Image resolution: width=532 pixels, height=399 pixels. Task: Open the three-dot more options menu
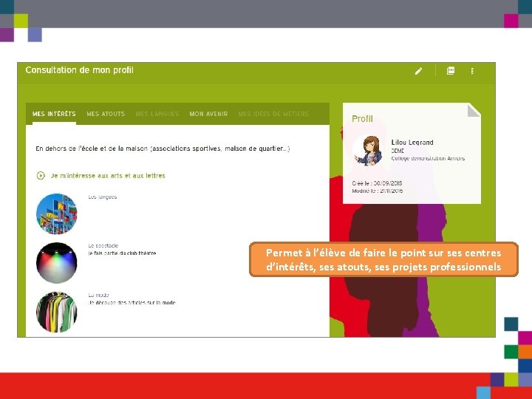472,71
